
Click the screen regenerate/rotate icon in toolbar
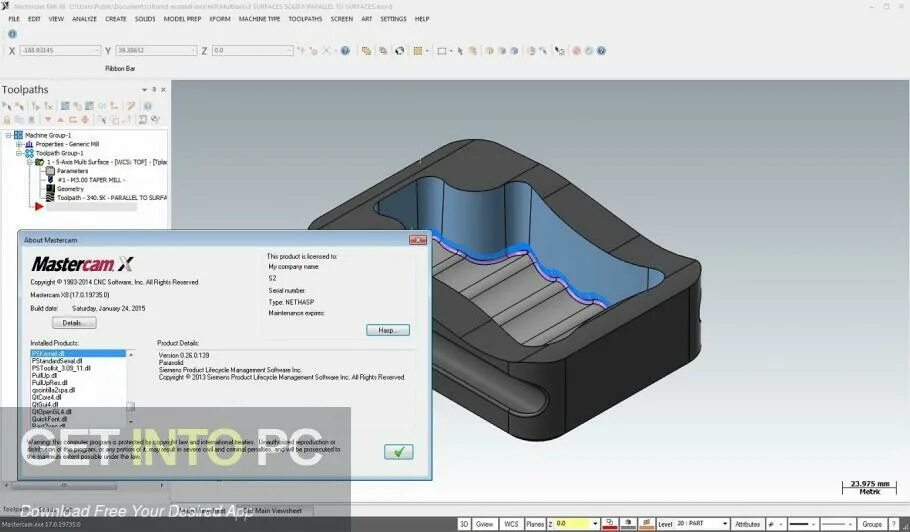coord(399,50)
